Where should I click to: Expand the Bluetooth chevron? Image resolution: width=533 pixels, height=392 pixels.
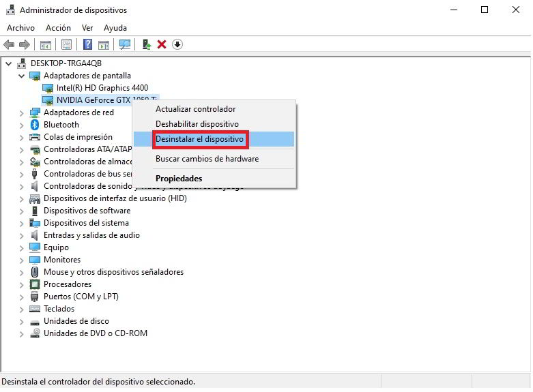[x=21, y=125]
